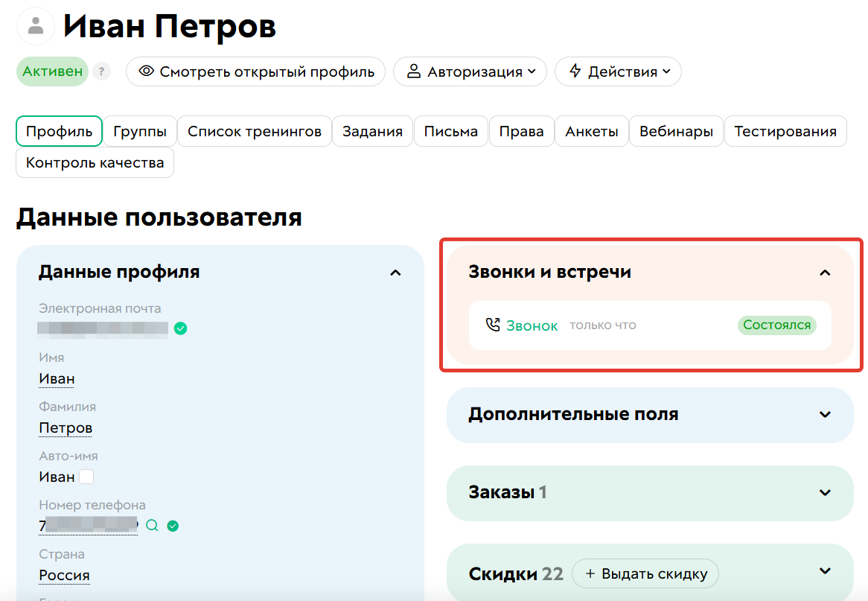
Task: Expand the Заказы section
Action: point(825,493)
